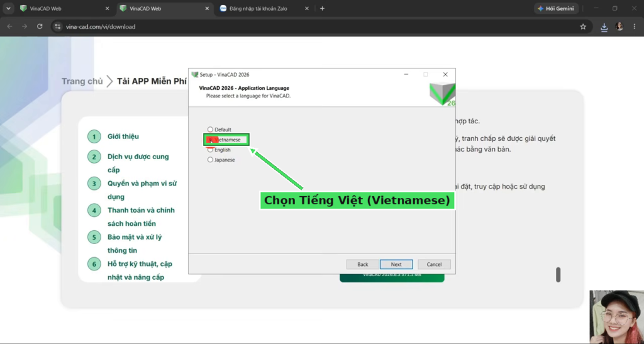View site information icon in address bar

click(58, 26)
